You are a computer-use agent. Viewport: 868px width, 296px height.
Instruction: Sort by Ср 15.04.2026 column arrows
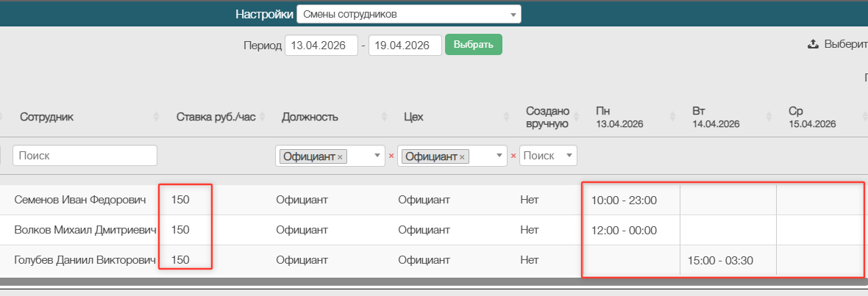pyautogui.click(x=865, y=117)
